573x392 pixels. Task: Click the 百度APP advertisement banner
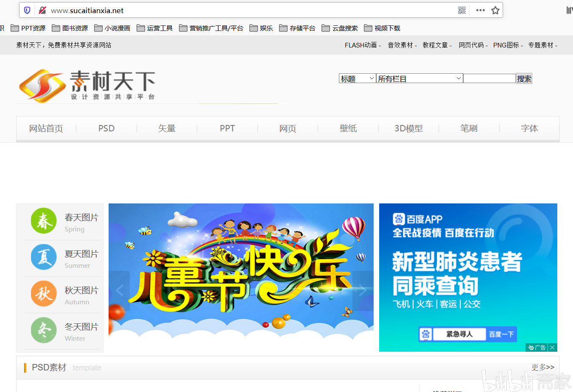tap(468, 277)
